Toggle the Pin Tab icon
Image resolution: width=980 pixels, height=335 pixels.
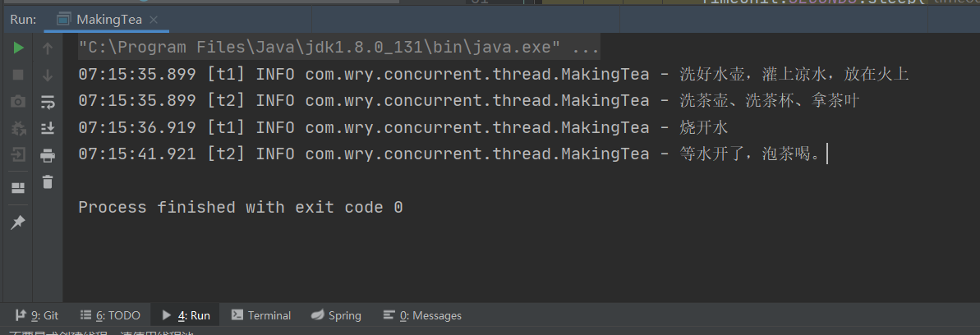point(18,222)
